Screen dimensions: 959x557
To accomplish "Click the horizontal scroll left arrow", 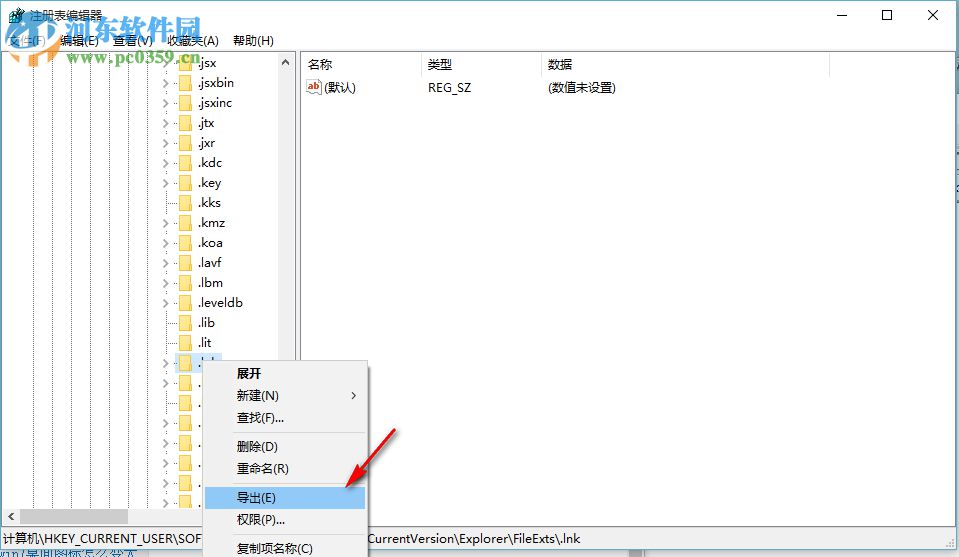I will click(x=11, y=517).
